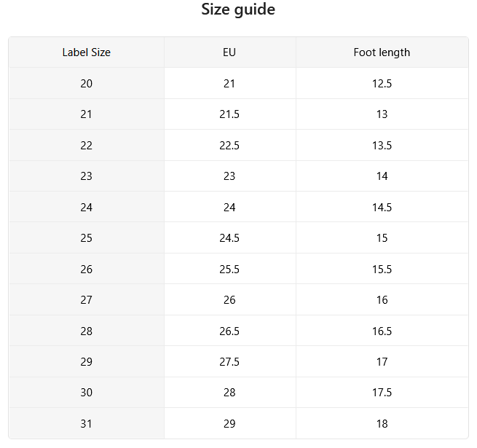Click label size 26 cell
This screenshot has height=448, width=477.
point(87,269)
